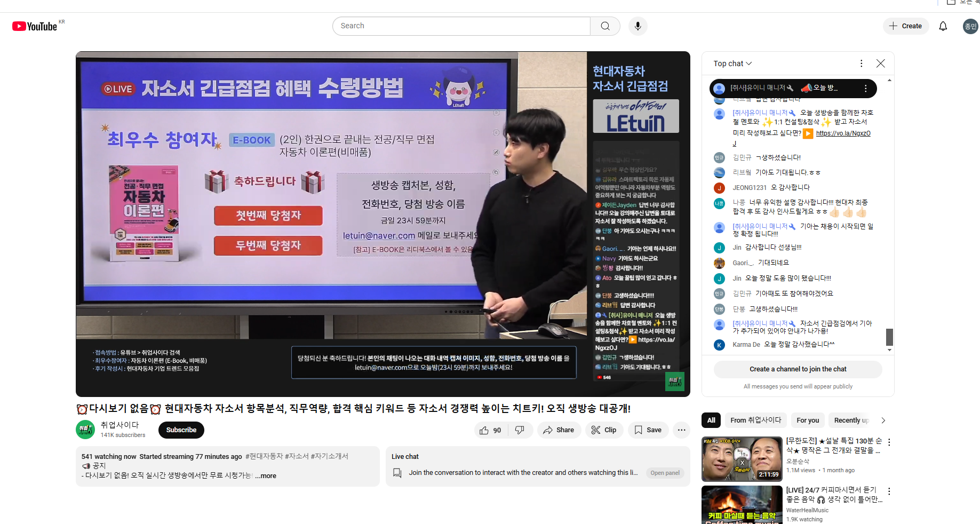Open the vo.la/NgxzO link in chat
The image size is (980, 524).
point(843,133)
